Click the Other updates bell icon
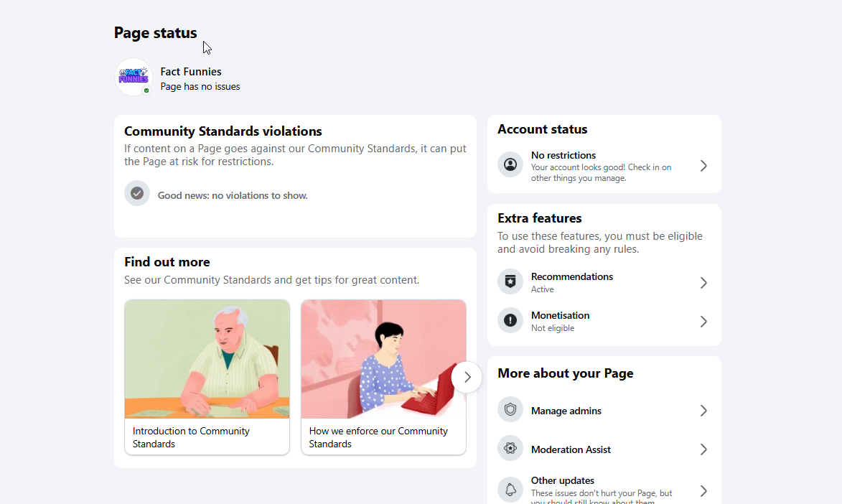Image resolution: width=842 pixels, height=504 pixels. 510,490
